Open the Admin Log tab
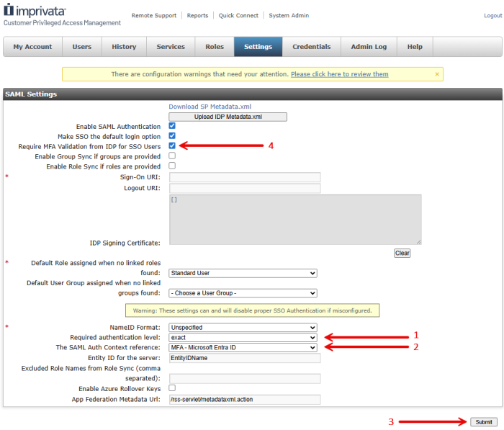504x430 pixels. pos(369,47)
